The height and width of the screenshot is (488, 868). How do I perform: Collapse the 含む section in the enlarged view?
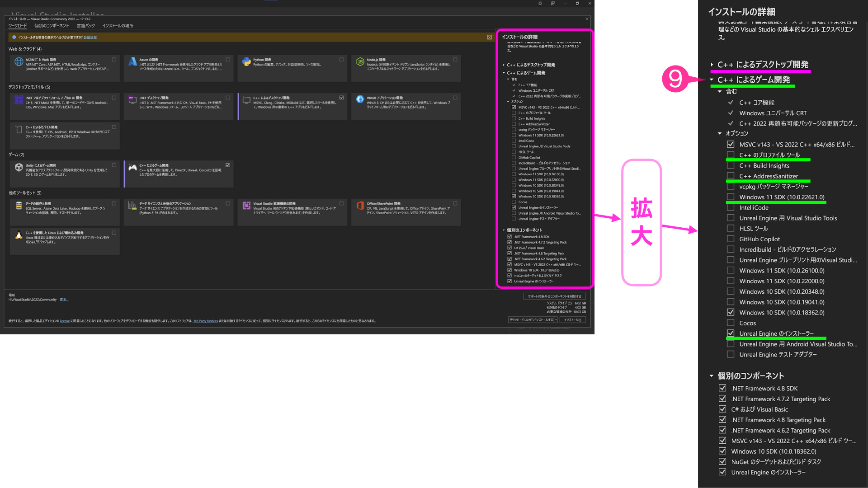click(x=720, y=91)
